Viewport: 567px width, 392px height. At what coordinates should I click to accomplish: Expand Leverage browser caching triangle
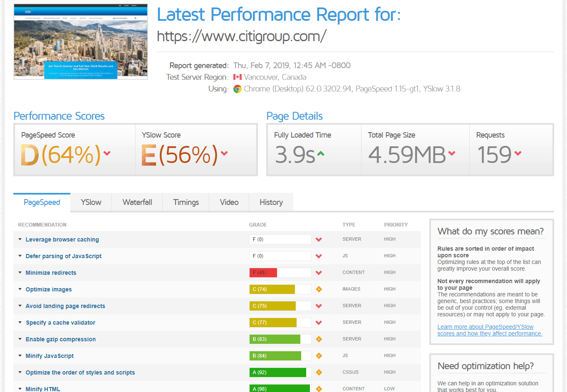20,239
